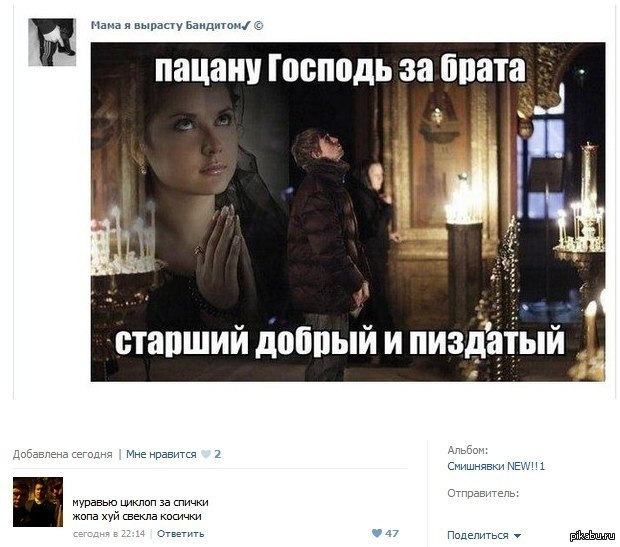Open the album Смишнявки NEW!!1

coord(496,466)
